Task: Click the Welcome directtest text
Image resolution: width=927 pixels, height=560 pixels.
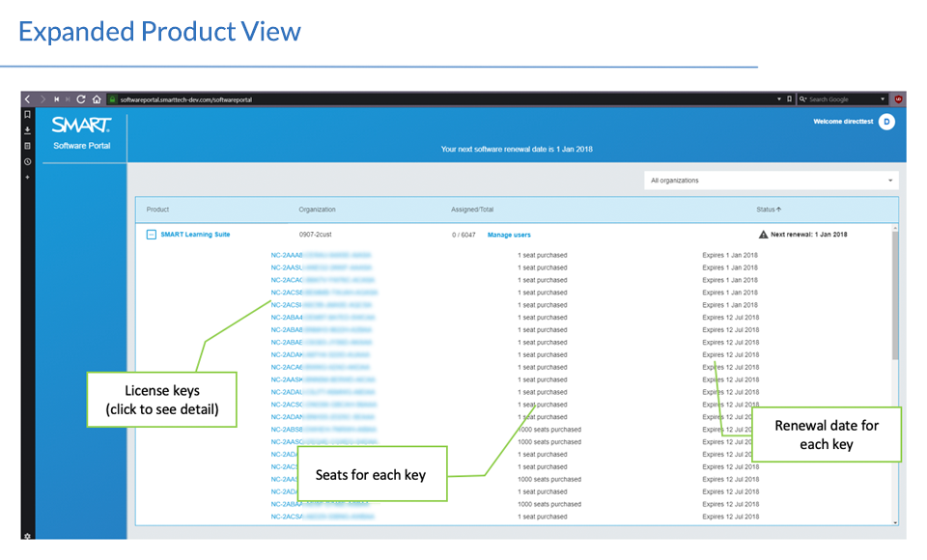Action: (843, 122)
